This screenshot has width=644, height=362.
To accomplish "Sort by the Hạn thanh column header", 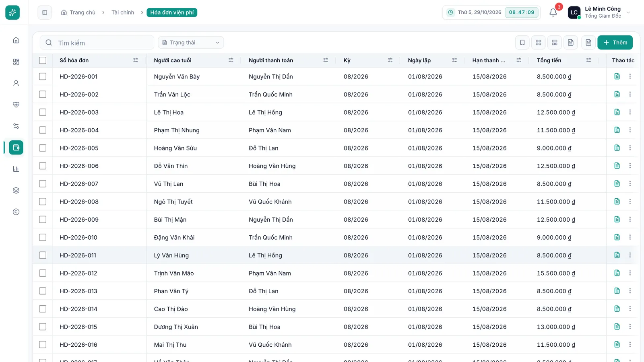I will coord(489,60).
